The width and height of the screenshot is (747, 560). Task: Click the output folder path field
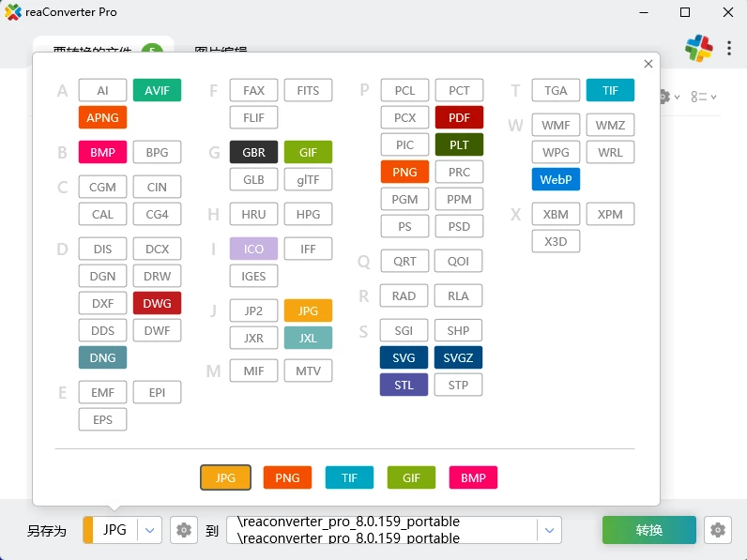380,530
